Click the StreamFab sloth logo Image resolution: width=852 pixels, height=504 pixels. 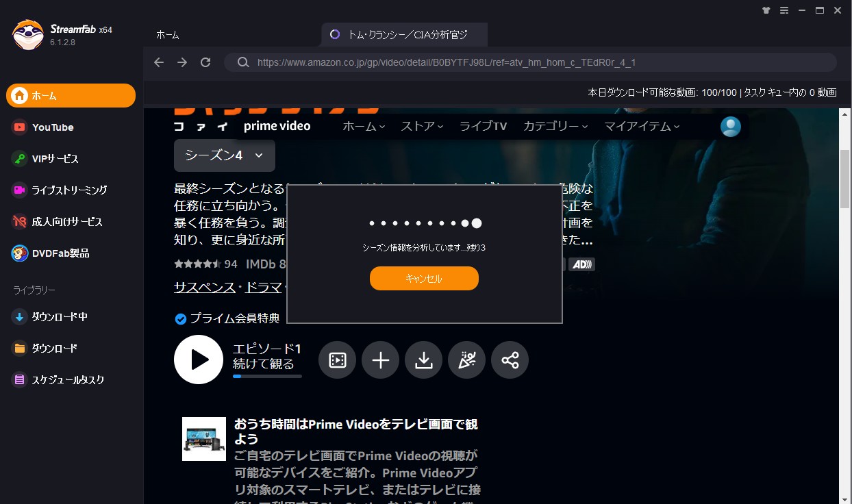tap(27, 34)
